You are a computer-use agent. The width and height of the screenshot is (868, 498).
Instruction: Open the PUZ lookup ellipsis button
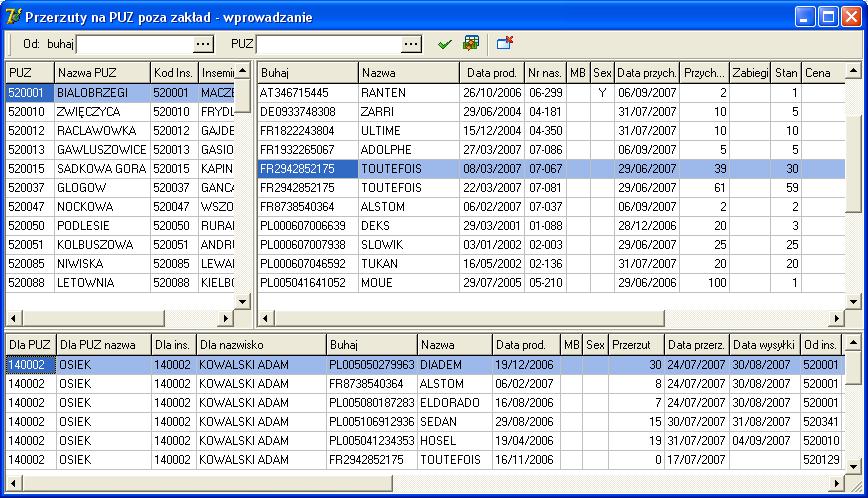click(x=411, y=44)
